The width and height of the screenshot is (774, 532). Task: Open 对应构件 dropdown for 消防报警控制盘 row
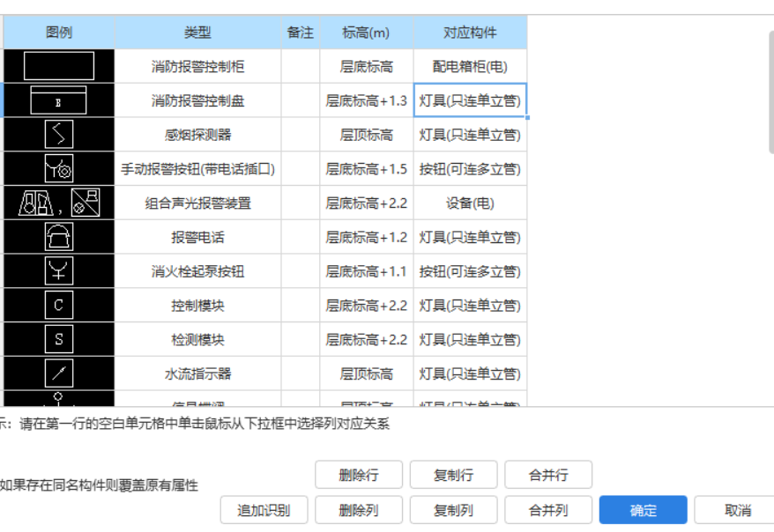click(x=470, y=100)
